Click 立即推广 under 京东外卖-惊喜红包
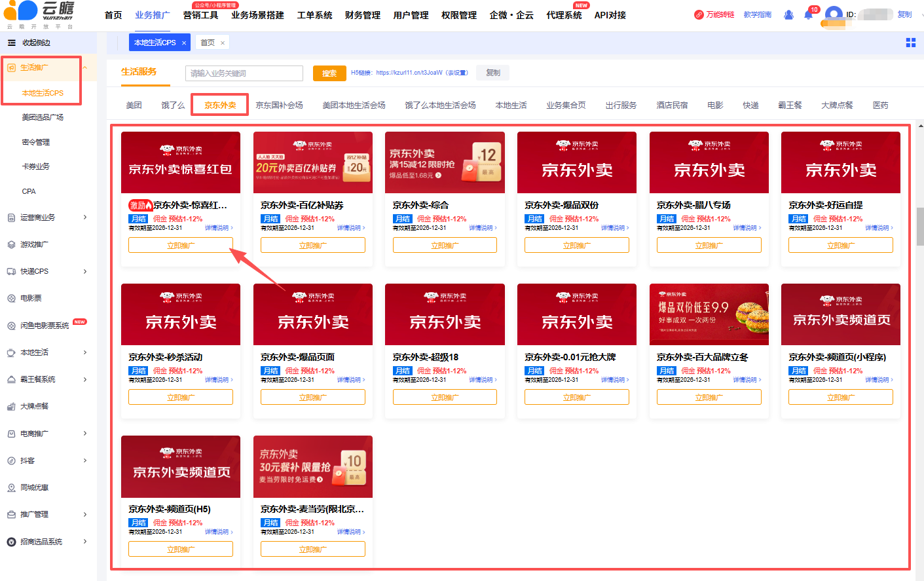This screenshot has width=924, height=581. 181,246
